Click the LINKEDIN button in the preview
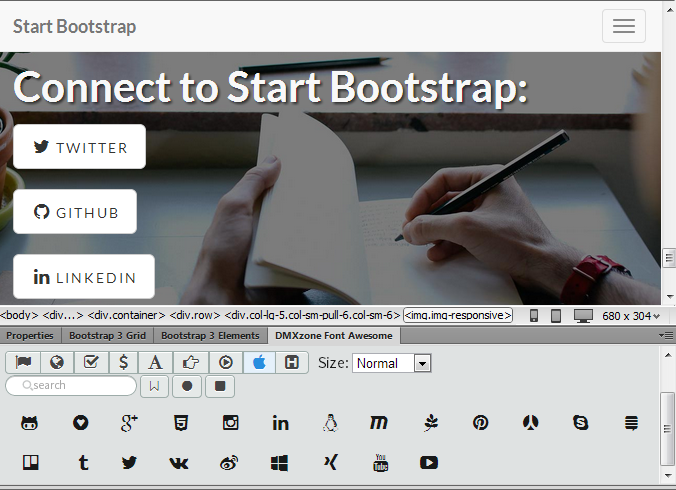 pyautogui.click(x=84, y=276)
